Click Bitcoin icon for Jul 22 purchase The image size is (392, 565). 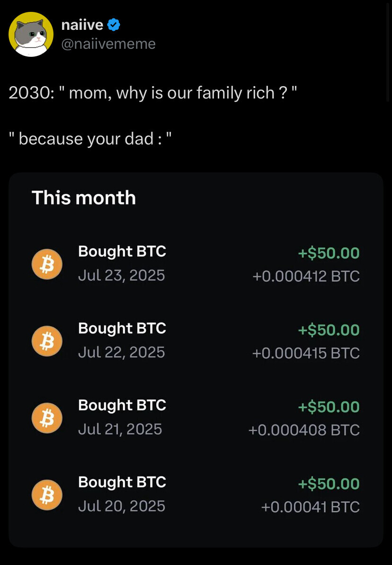47,341
